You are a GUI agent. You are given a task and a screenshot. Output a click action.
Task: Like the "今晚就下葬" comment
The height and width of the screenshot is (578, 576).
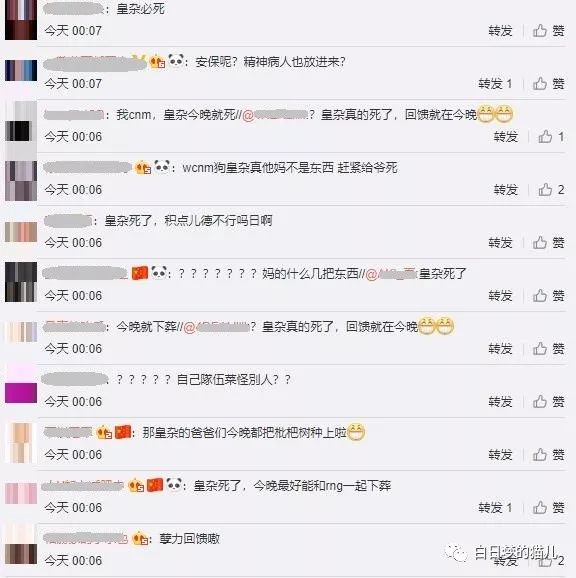548,349
